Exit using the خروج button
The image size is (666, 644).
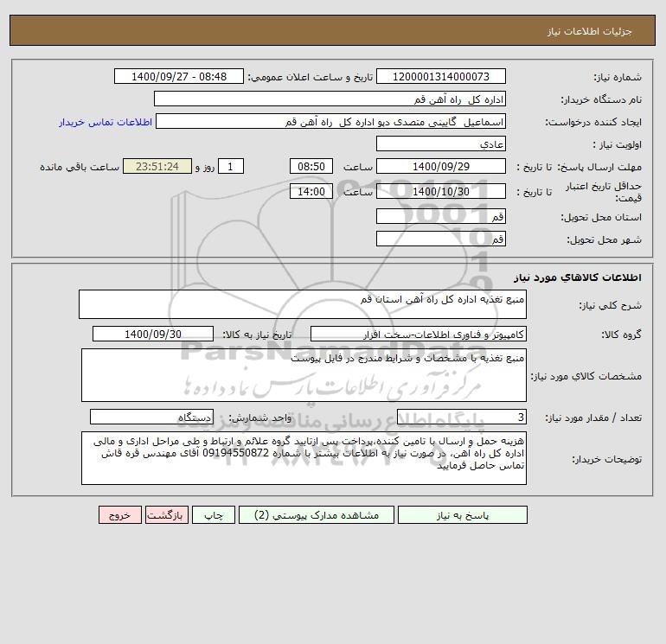coord(120,515)
